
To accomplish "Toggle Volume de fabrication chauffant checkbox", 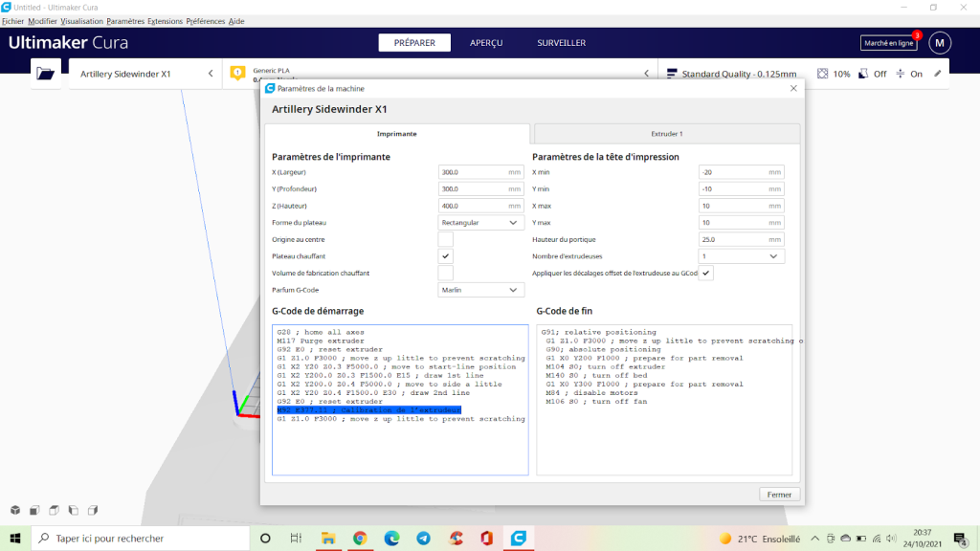I will click(x=446, y=273).
